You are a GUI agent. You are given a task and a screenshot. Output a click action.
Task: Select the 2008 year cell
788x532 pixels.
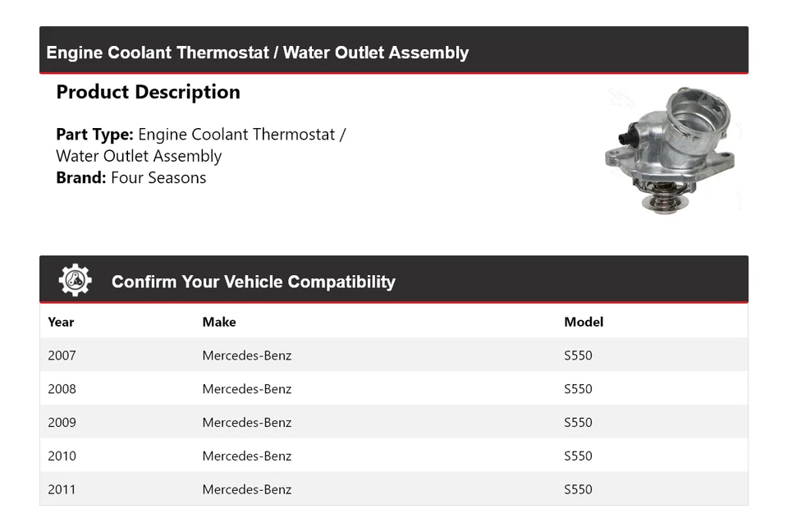pos(62,389)
